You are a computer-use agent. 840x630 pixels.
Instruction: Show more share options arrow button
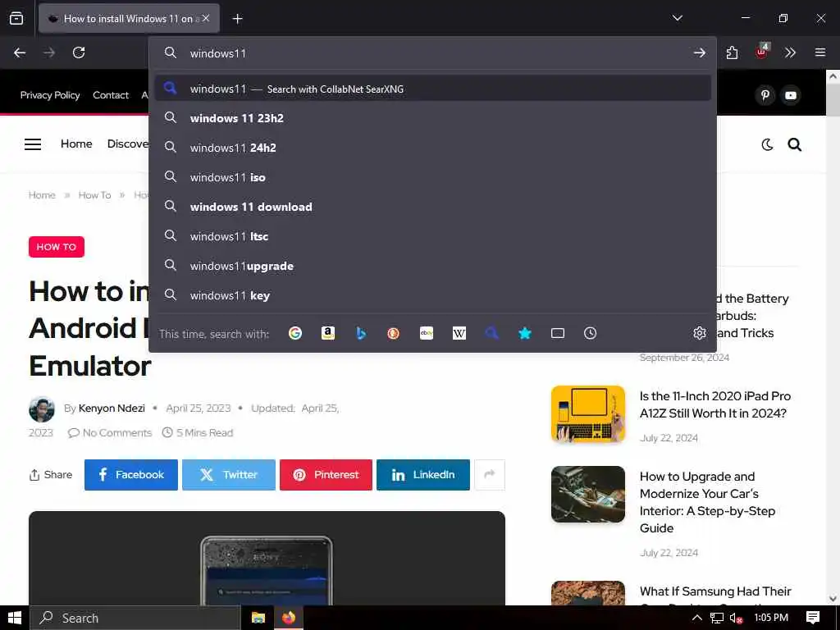coord(490,475)
